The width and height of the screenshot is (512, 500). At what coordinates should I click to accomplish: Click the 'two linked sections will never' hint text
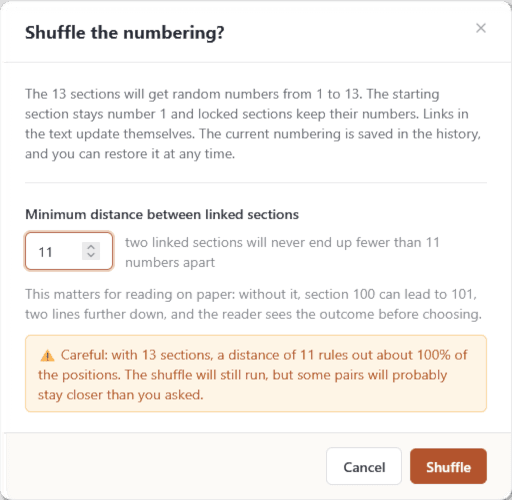click(x=282, y=242)
